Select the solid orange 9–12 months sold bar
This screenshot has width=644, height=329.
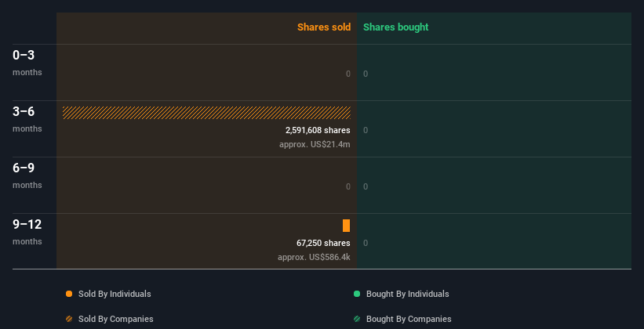(x=346, y=226)
